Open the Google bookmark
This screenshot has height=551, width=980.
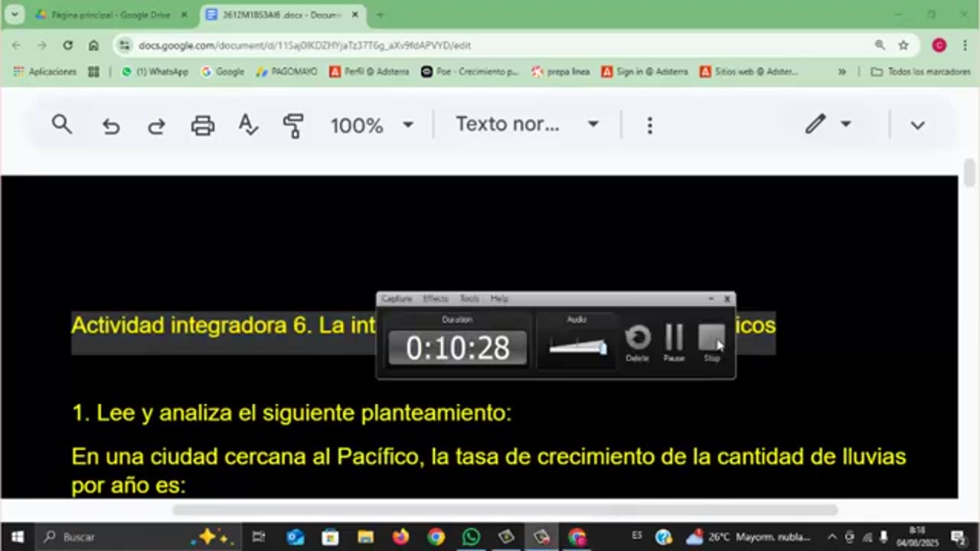click(x=223, y=71)
